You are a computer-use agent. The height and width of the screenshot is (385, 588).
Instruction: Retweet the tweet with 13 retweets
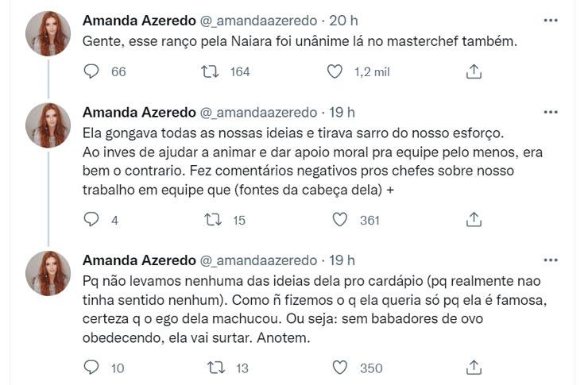pos(215,368)
